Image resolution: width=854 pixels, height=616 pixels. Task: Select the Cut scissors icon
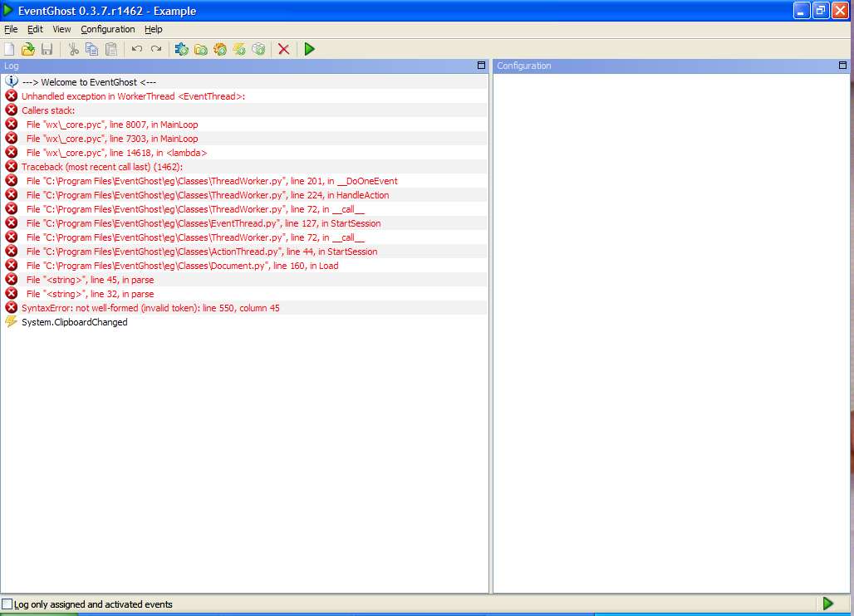click(x=74, y=49)
